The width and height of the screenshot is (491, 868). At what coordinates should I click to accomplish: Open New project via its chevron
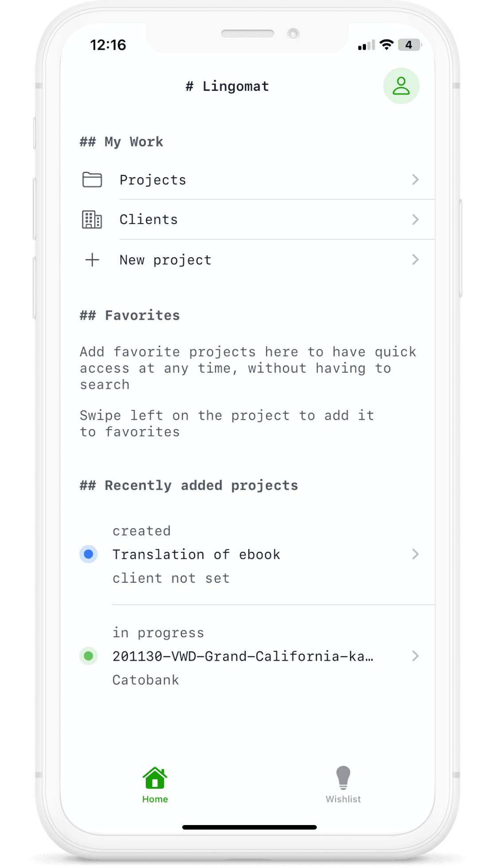415,260
